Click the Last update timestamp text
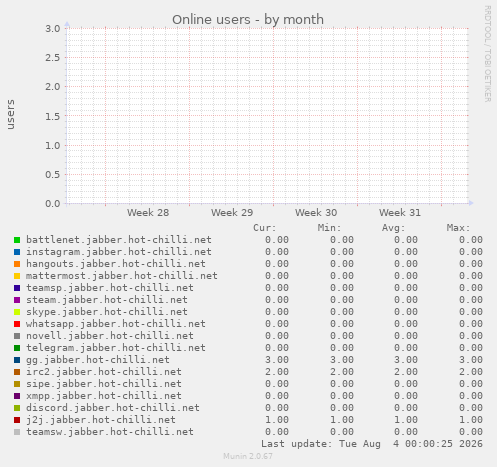497x467 pixels. tap(372, 444)
